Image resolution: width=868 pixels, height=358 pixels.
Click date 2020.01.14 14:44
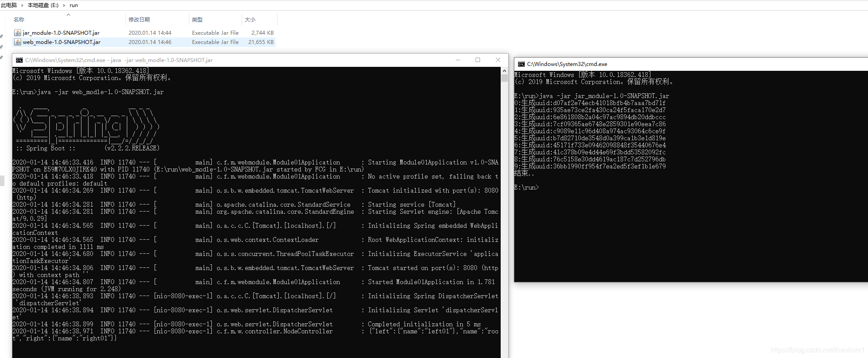point(150,33)
